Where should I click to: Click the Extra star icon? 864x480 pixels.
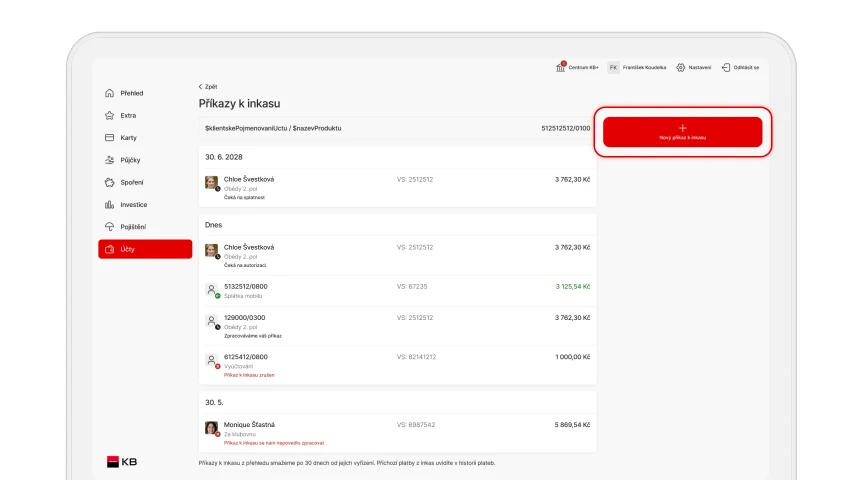click(110, 115)
